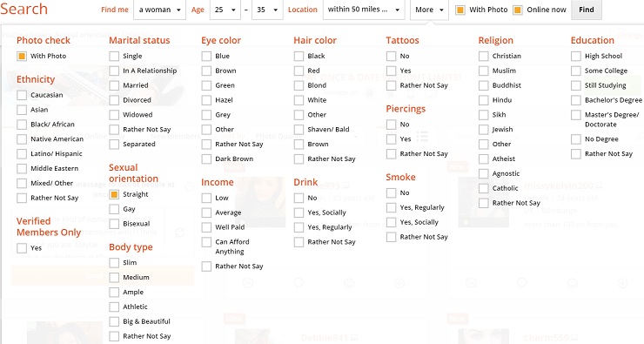The height and width of the screenshot is (344, 644).
Task: Select Low income checkbox
Action: 206,198
